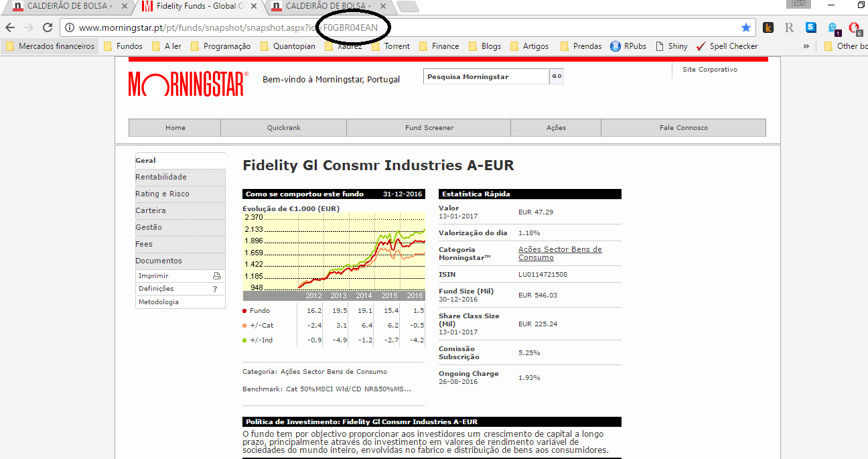Click the Morningstar logo

click(x=188, y=83)
